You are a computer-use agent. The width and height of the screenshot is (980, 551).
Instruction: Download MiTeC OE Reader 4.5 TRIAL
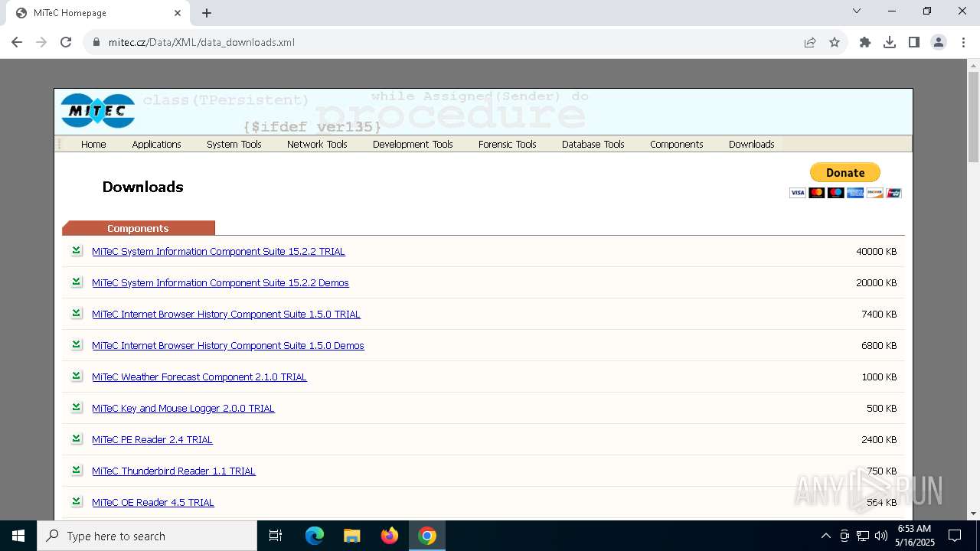coord(153,502)
